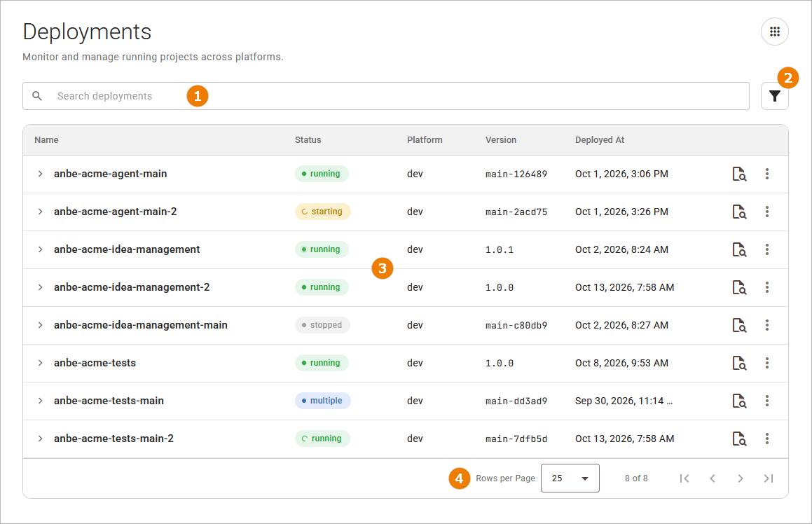Expand the anbe-acme-agent-main-2 row
Screen dimensions: 812x524
tap(40, 212)
